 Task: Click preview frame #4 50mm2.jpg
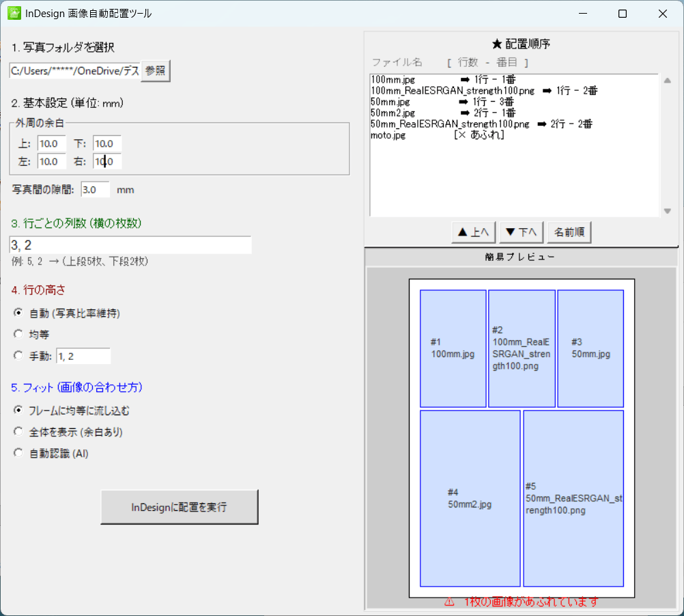470,499
